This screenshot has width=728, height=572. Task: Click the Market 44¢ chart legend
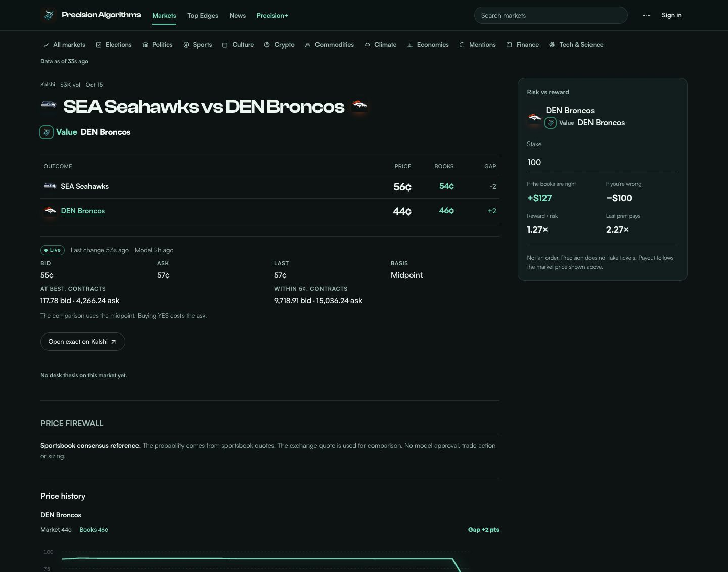(56, 530)
